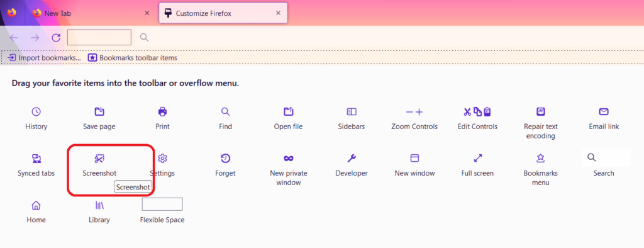Select the Print icon

(163, 111)
